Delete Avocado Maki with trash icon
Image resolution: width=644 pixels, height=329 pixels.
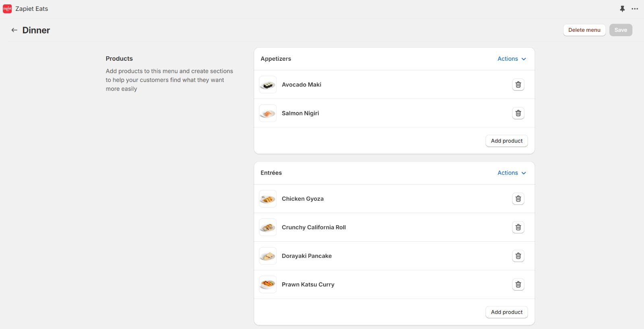pos(518,84)
